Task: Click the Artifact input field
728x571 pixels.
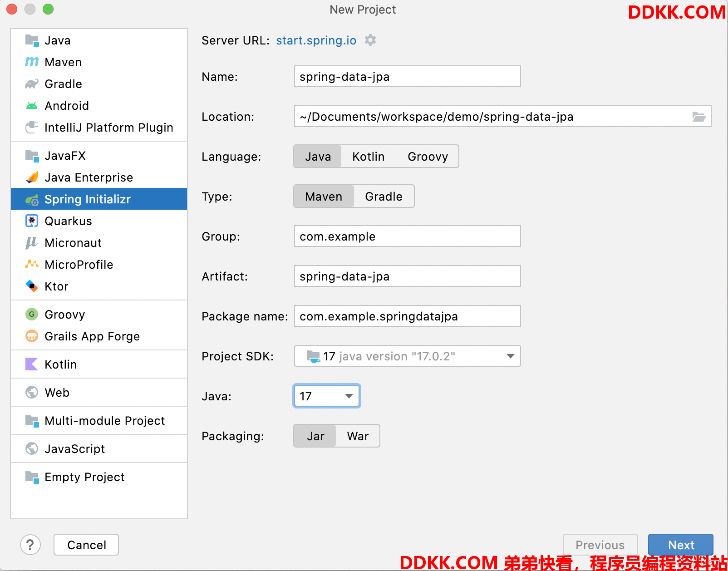Action: click(407, 276)
